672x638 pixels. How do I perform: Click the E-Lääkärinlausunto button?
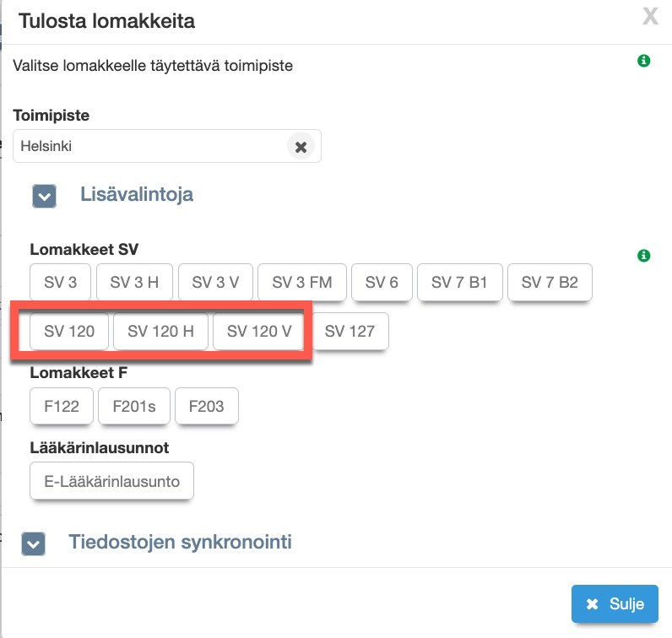click(111, 482)
